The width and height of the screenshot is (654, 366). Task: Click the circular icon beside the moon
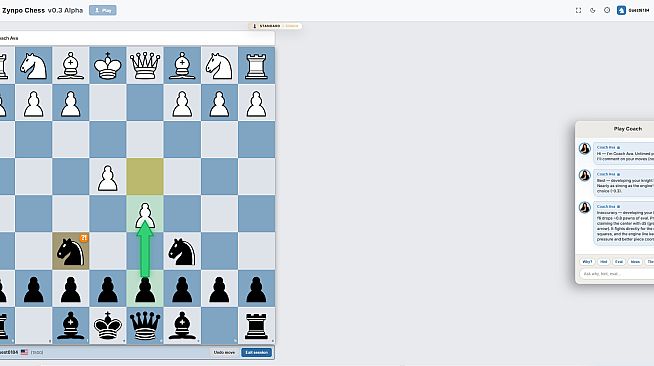pyautogui.click(x=607, y=10)
